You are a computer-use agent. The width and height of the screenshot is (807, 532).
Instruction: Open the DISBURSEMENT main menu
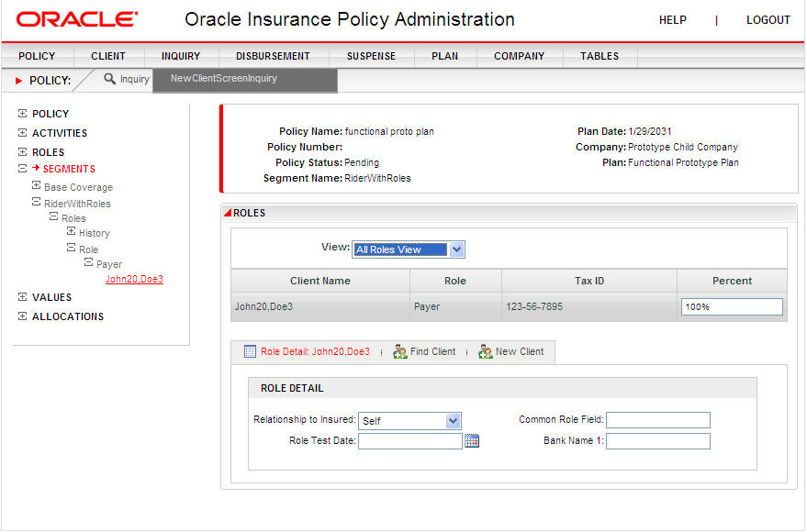point(273,56)
